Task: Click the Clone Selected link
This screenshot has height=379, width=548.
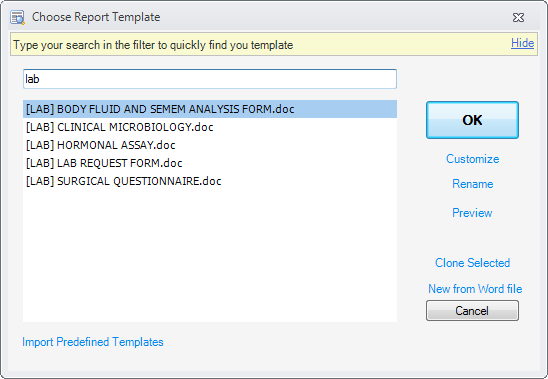Action: pyautogui.click(x=473, y=263)
